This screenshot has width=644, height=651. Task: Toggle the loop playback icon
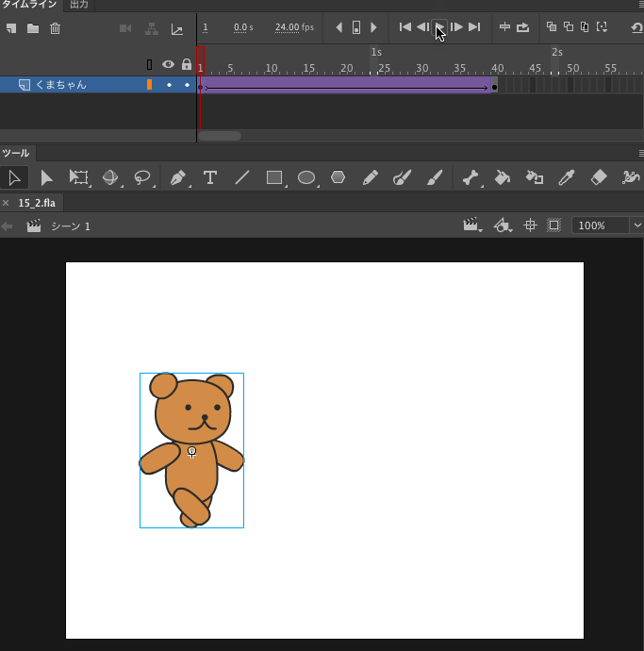click(x=522, y=27)
